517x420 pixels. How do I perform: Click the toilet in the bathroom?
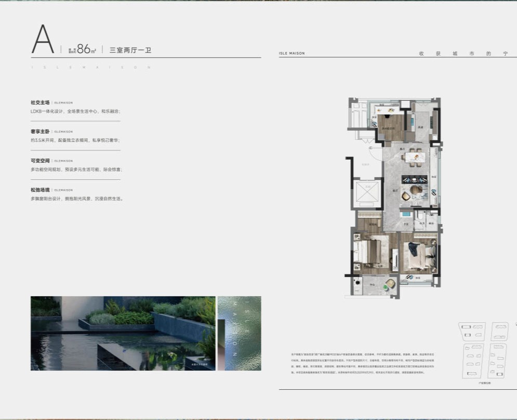click(420, 216)
